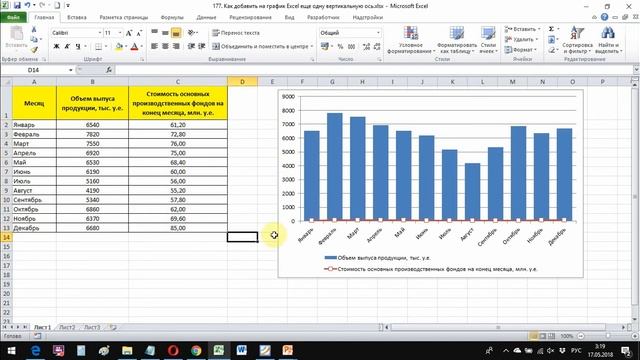Switch to the Вставка ribbon tab

pos(77,18)
